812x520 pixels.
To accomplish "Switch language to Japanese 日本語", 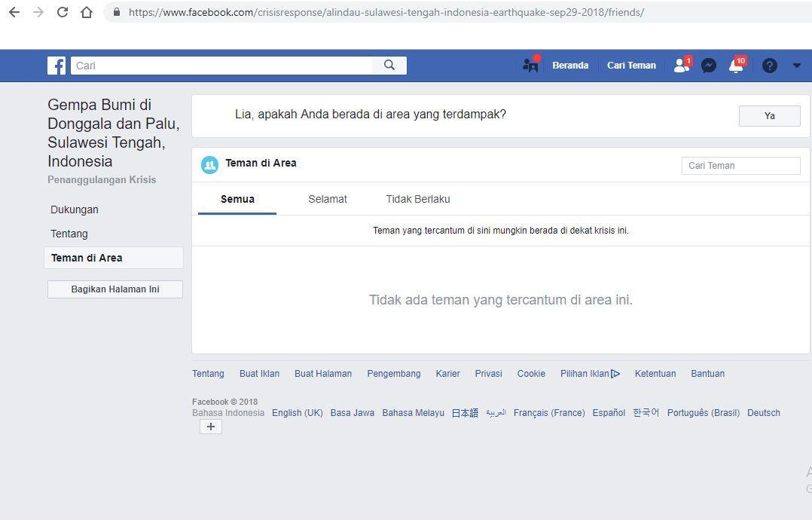I will point(465,413).
